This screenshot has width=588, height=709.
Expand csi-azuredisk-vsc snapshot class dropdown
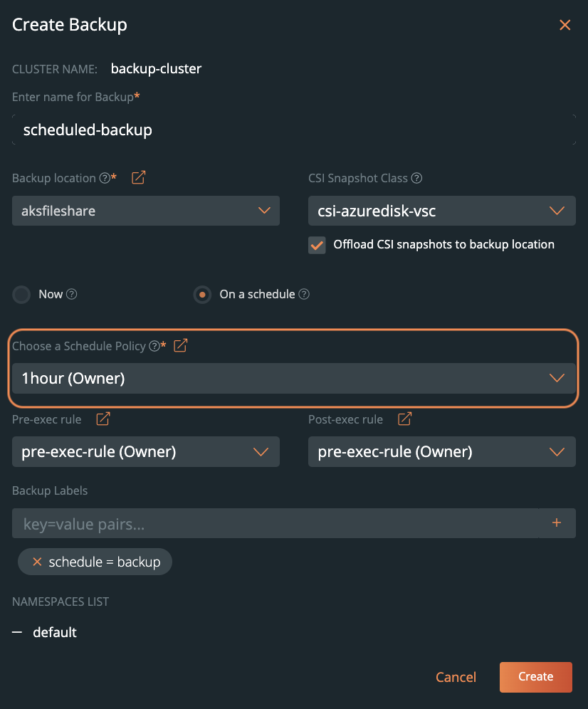[441, 211]
